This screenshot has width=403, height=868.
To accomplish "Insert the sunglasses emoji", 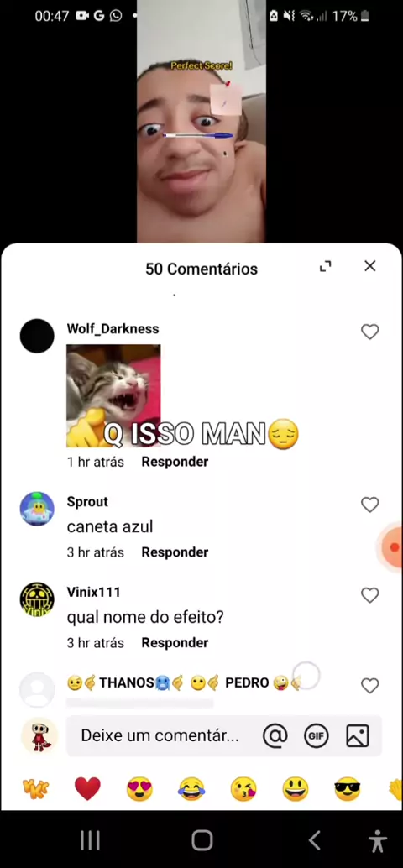I will (348, 789).
